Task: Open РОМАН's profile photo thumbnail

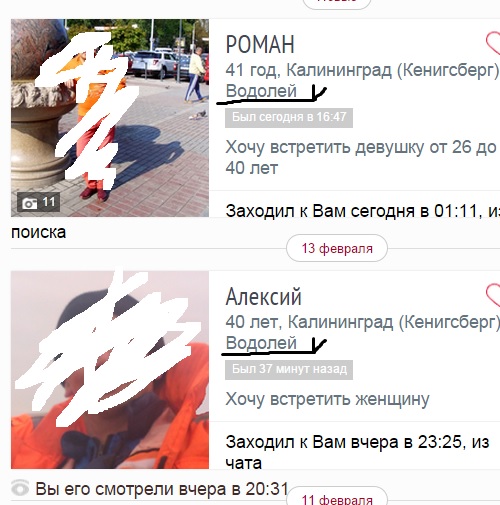Action: 110,118
